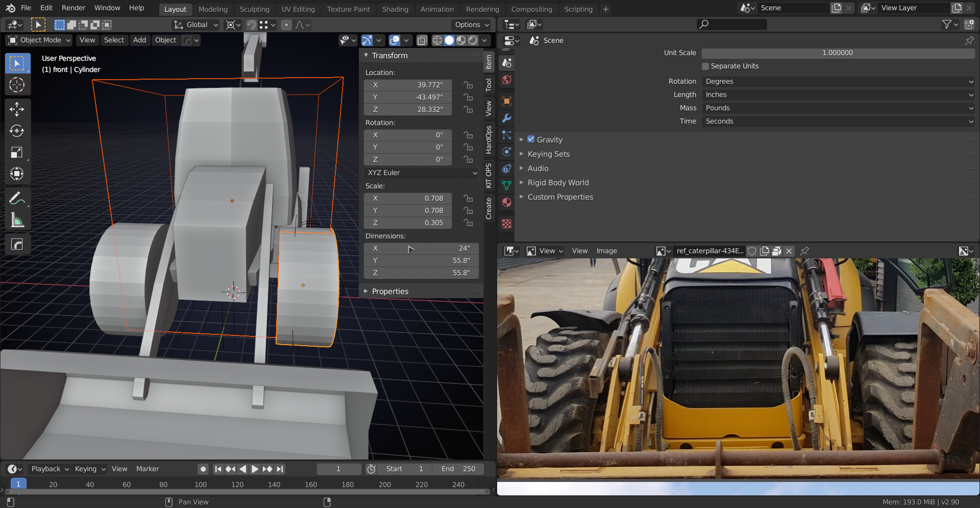The image size is (980, 508).
Task: Switch to the Sculpting workspace tab
Action: (x=254, y=9)
